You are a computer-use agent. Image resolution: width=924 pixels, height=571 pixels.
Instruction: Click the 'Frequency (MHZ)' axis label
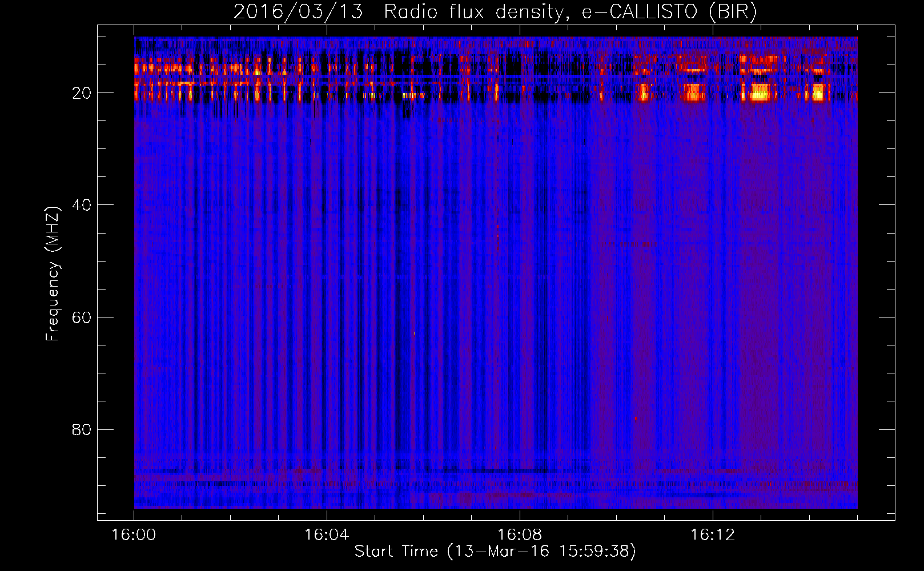click(x=53, y=275)
